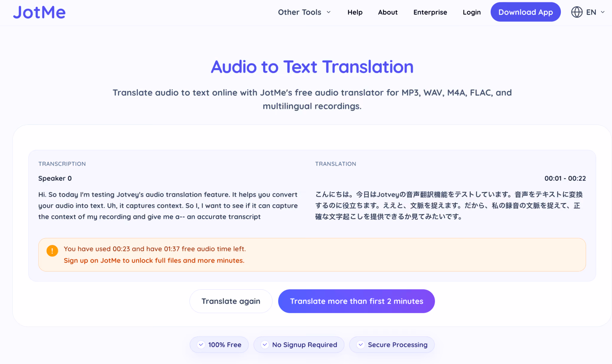612x364 pixels.
Task: Click the Sign up on JotMe message
Action: [154, 260]
